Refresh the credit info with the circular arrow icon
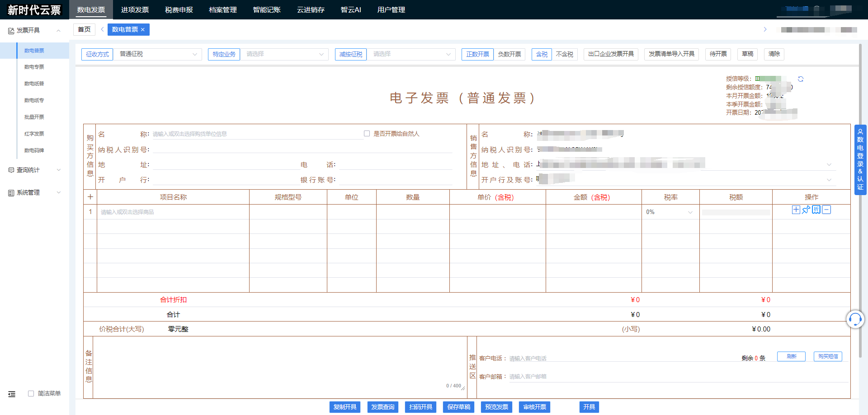868x415 pixels. (x=801, y=79)
